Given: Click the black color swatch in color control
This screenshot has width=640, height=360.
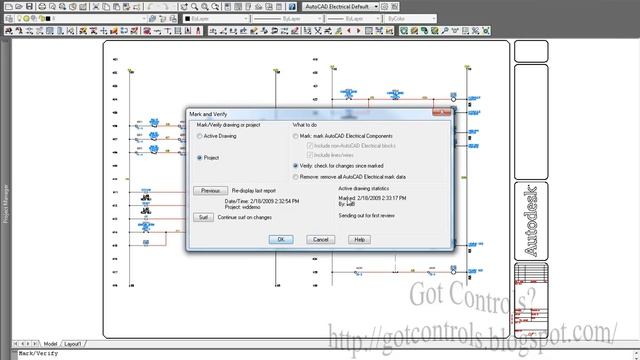Looking at the screenshot, I should coord(187,19).
